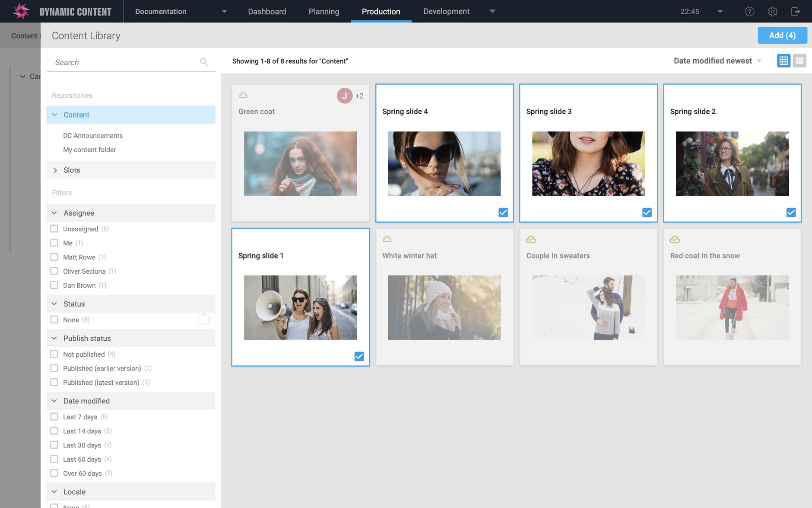Click published cloud icon on Couple in sweaters

(x=531, y=239)
